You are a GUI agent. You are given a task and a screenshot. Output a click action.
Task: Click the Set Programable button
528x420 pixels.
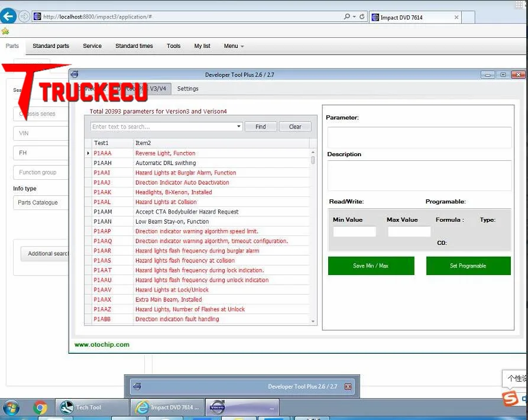468,266
